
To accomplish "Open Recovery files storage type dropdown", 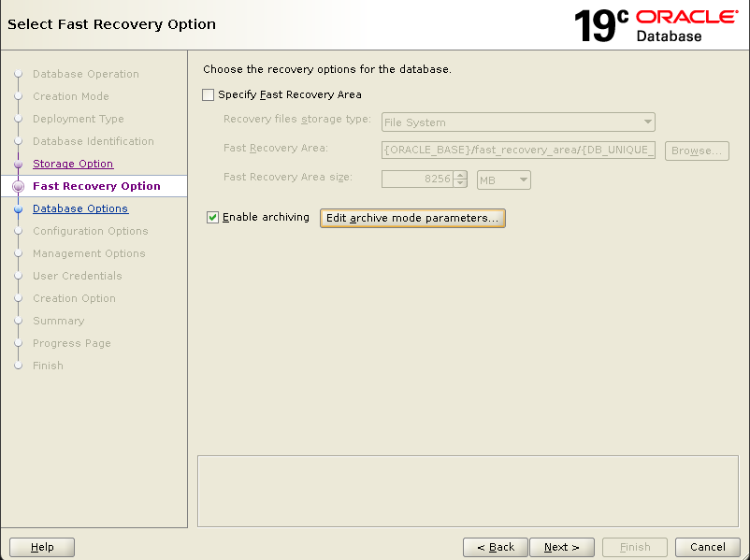I will [518, 122].
